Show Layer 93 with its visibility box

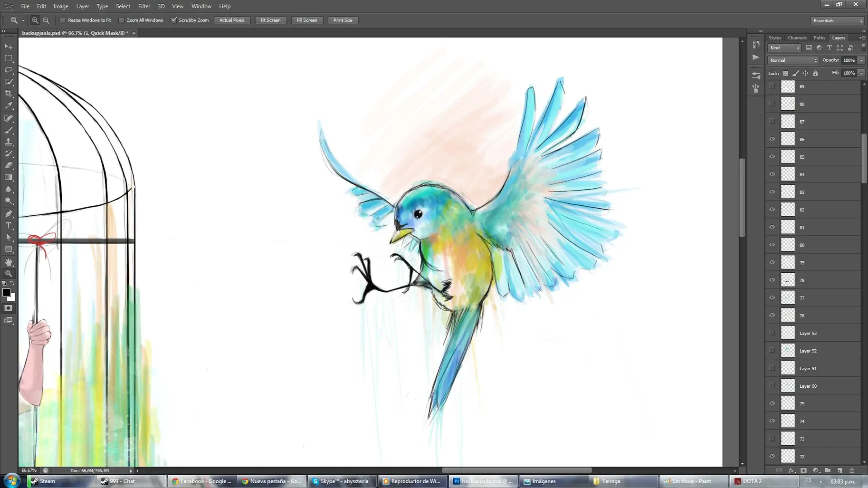click(772, 333)
